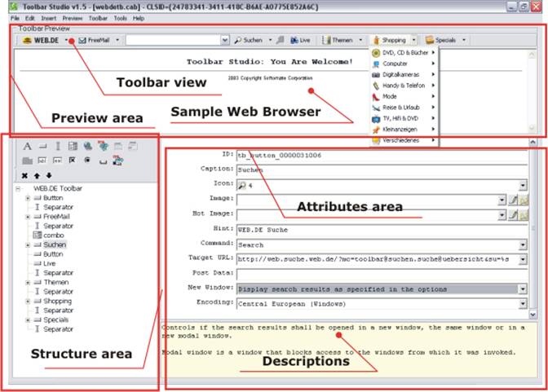This screenshot has height=392, width=548.
Task: Click the insert button tool icon next to 'A'
Action: click(x=42, y=147)
